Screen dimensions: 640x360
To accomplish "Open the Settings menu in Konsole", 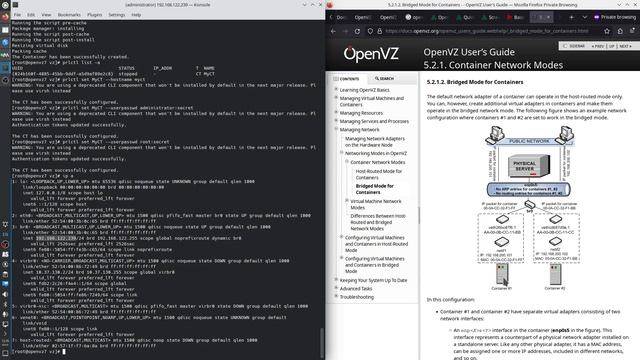I will tap(117, 15).
